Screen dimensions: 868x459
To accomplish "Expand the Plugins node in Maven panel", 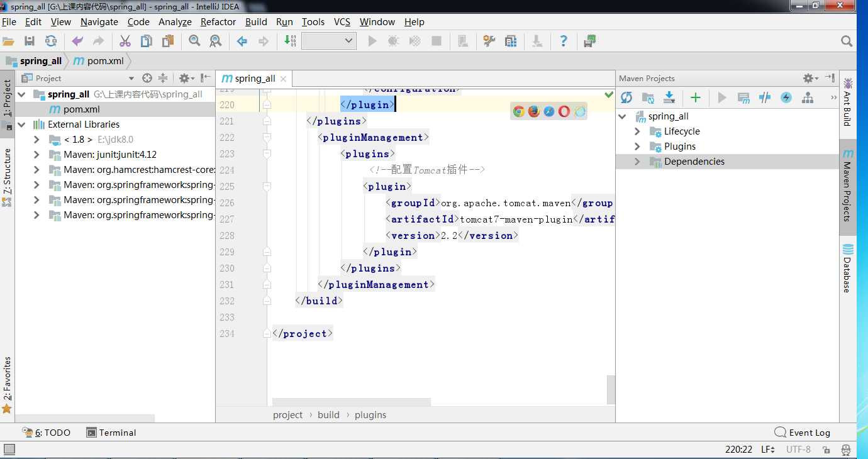I will point(637,147).
